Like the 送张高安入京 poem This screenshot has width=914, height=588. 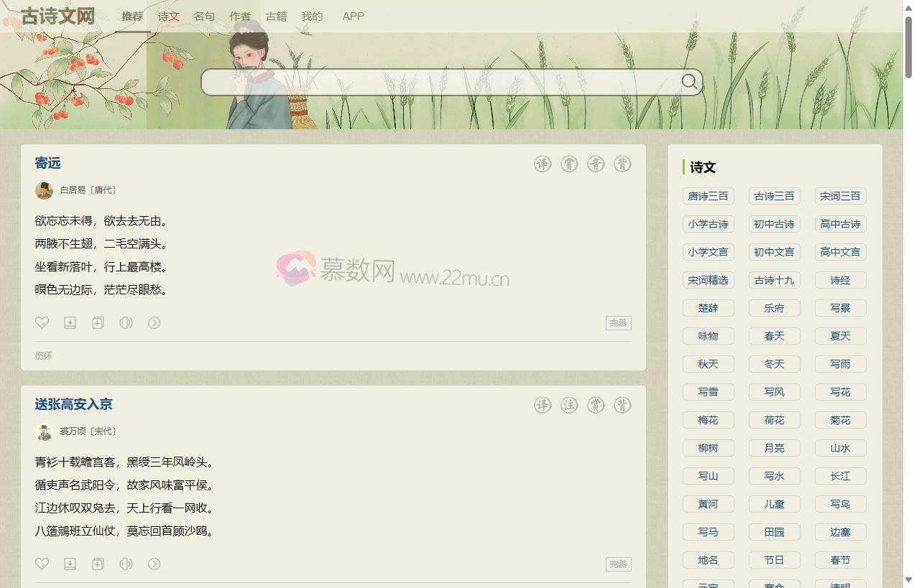[42, 564]
